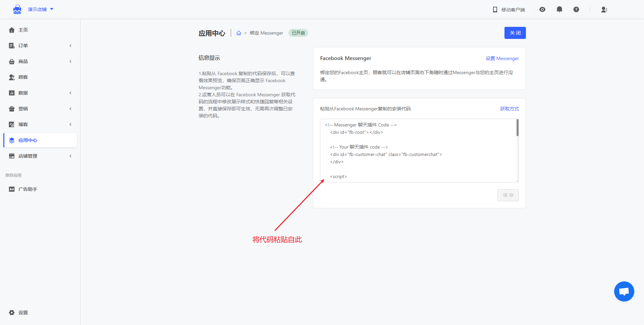Click inside the install code textarea
Image resolution: width=644 pixels, height=325 pixels.
coord(419,151)
